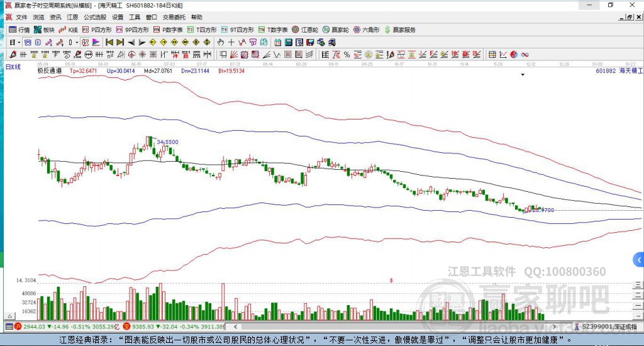Open the 工具 menu
The width and height of the screenshot is (644, 346).
(x=135, y=17)
